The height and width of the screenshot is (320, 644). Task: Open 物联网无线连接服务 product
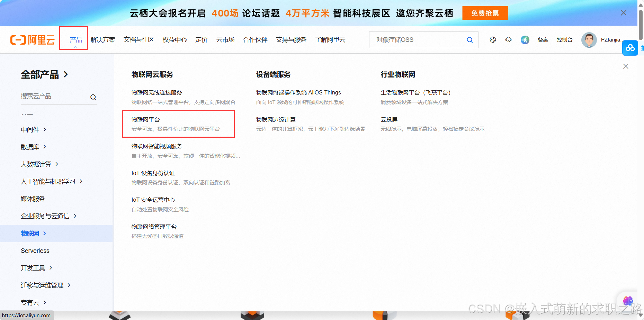157,92
